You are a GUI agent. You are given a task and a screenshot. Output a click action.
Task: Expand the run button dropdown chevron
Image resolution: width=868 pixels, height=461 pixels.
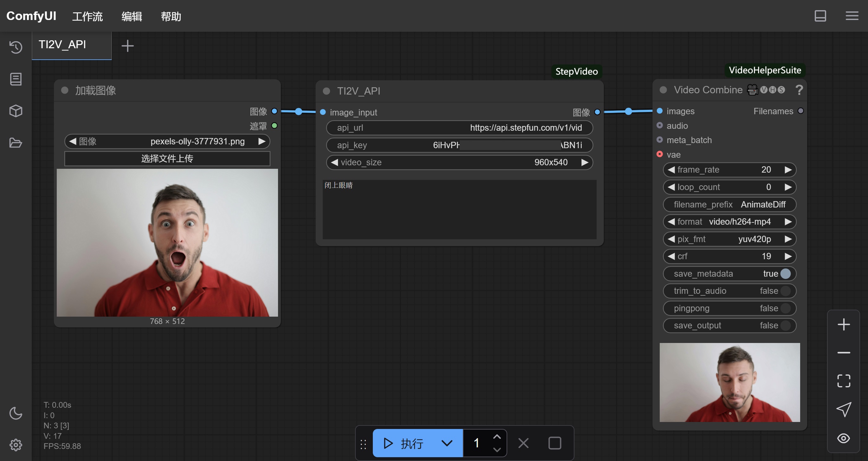[x=447, y=443]
